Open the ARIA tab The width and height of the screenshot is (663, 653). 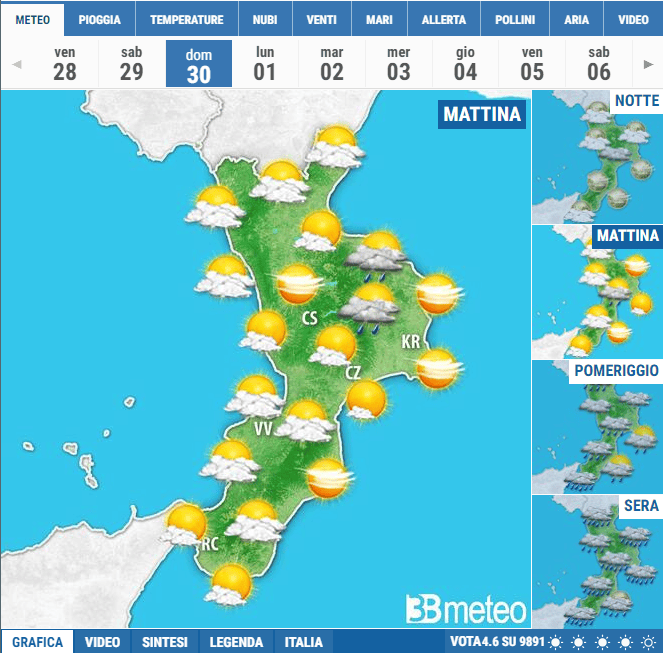tap(576, 20)
